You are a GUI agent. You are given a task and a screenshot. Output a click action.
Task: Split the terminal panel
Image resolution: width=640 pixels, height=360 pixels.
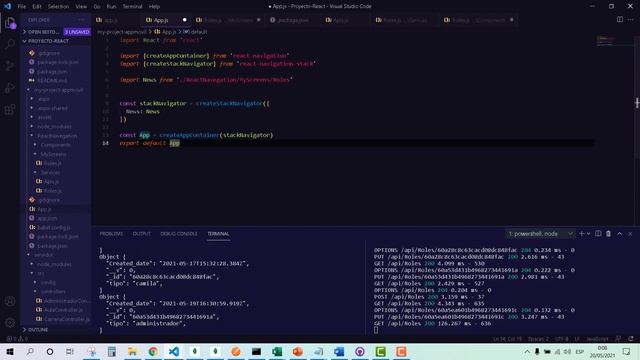[598, 233]
